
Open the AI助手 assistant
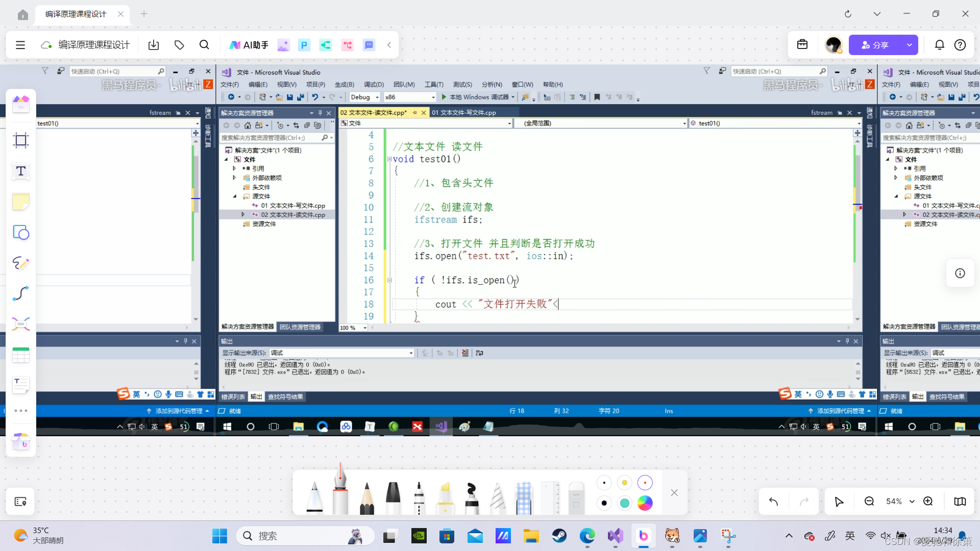point(249,45)
